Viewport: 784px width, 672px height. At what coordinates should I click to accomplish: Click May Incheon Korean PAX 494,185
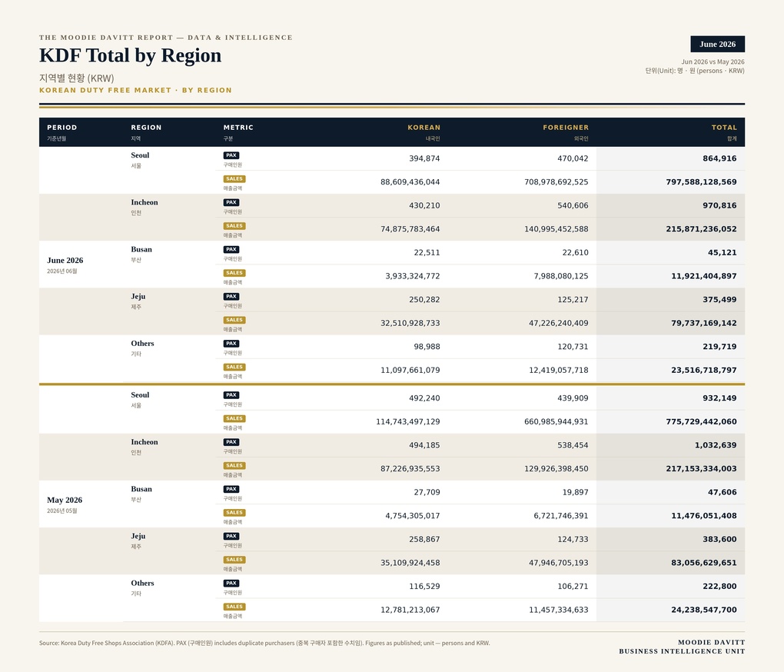pyautogui.click(x=424, y=445)
